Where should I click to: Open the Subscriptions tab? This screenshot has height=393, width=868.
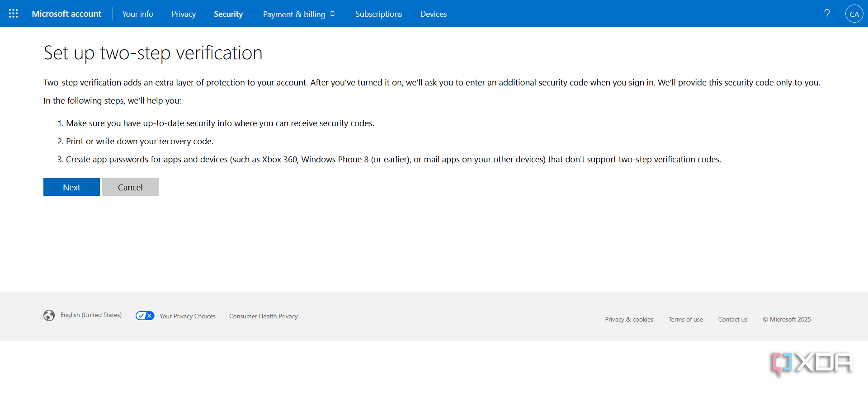379,14
